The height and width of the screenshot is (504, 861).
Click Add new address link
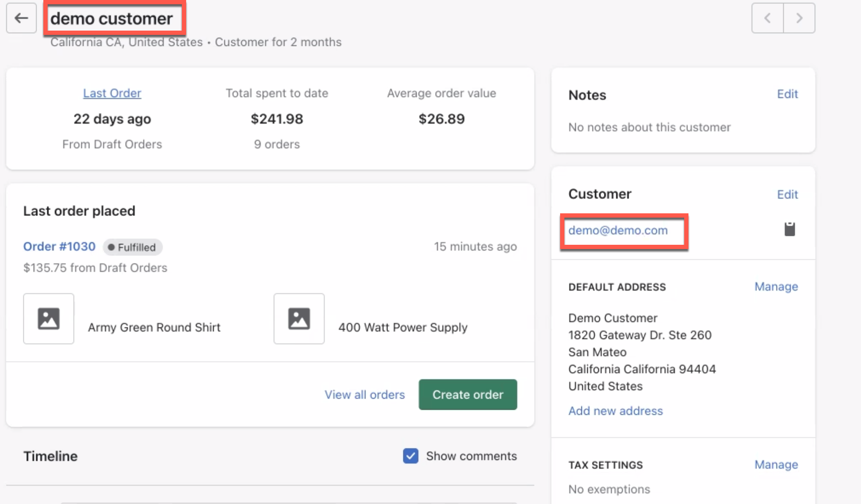point(615,411)
